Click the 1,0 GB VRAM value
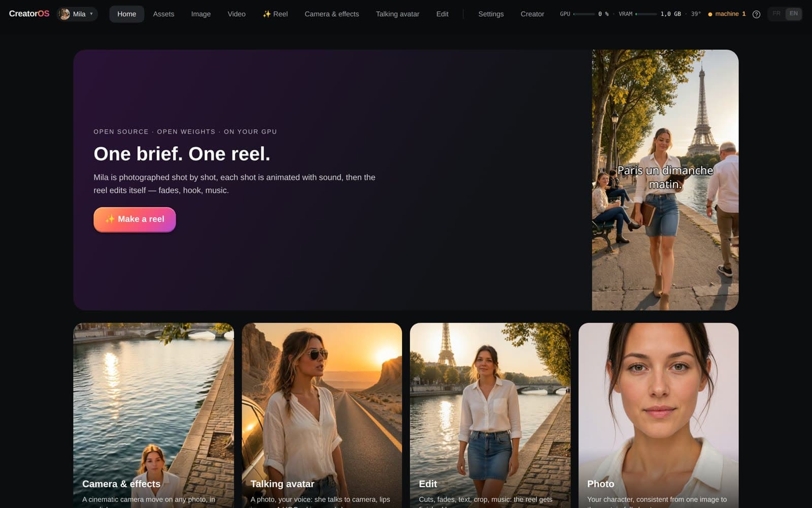This screenshot has width=812, height=508. [670, 14]
